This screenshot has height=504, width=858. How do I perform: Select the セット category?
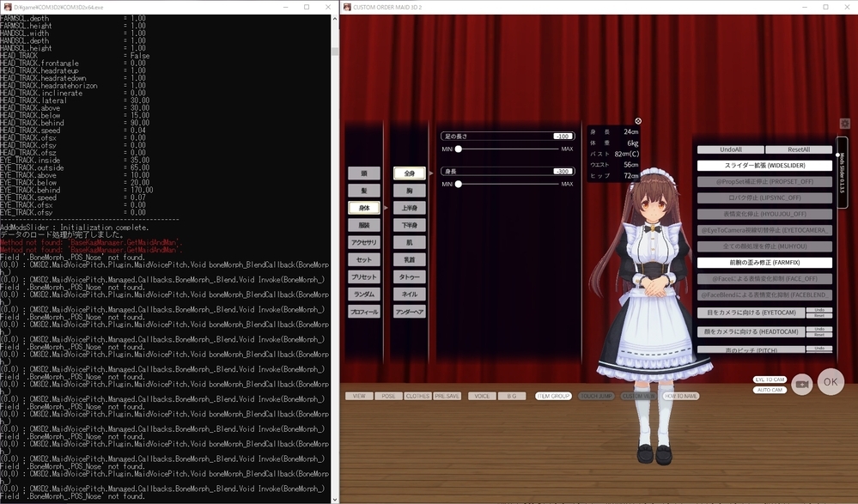(364, 260)
